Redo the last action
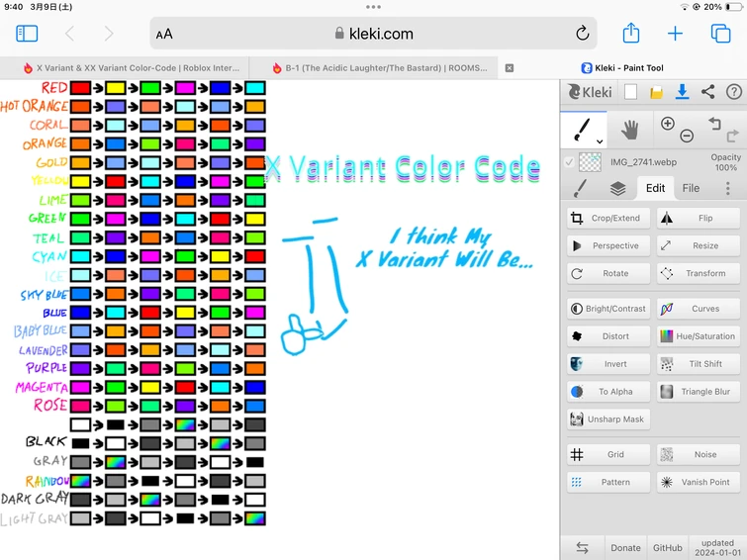 (x=733, y=137)
